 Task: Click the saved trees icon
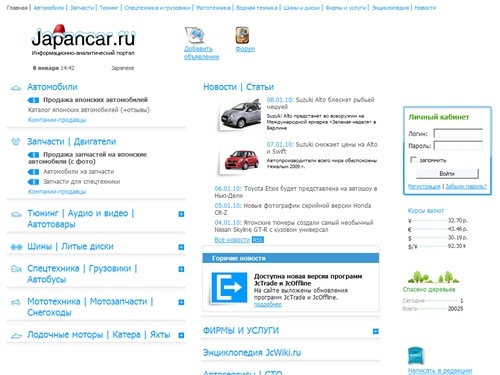(x=433, y=277)
